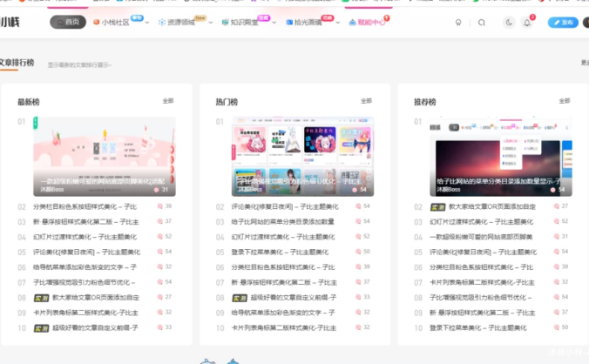Open the 热门榜 top featured article thumbnail
589x364 pixels.
tap(302, 157)
